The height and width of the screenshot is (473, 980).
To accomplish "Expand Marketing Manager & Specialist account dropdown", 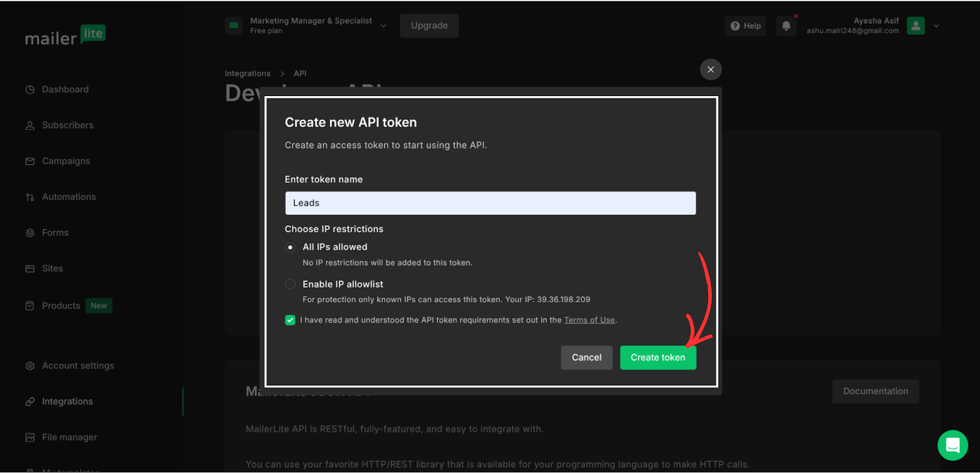I will coord(383,26).
